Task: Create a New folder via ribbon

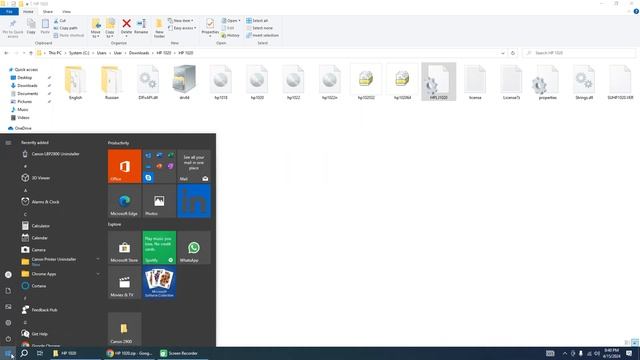Action: (x=159, y=28)
